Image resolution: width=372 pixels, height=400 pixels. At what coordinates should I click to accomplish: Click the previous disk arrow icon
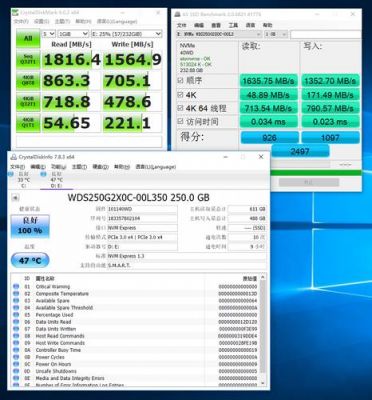tap(15, 198)
